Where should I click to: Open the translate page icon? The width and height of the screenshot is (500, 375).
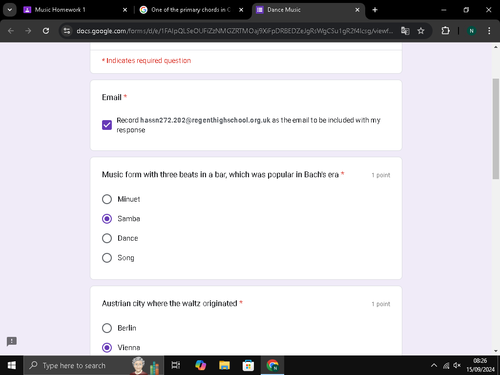tap(405, 31)
